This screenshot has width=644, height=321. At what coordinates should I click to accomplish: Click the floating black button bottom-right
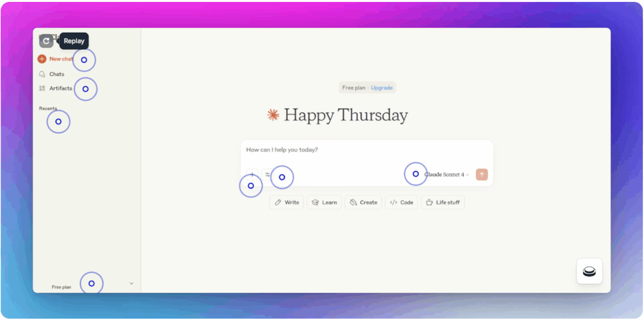(589, 271)
